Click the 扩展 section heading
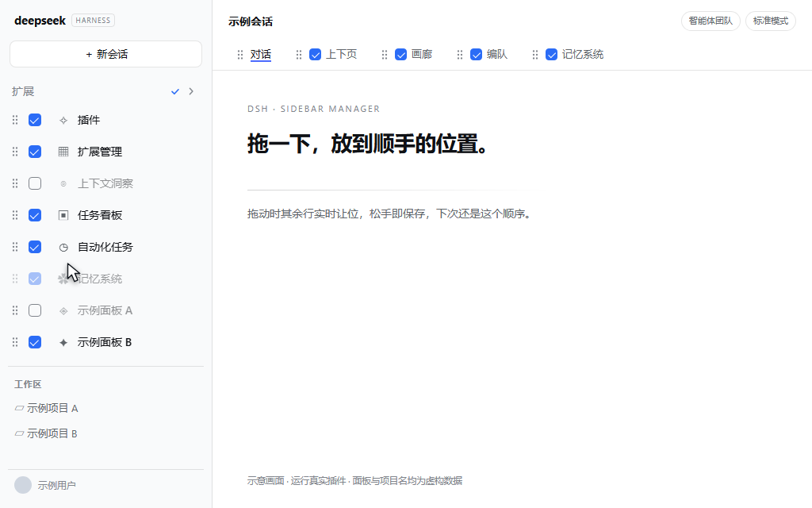Viewport: 812px width, 508px height. [x=23, y=91]
